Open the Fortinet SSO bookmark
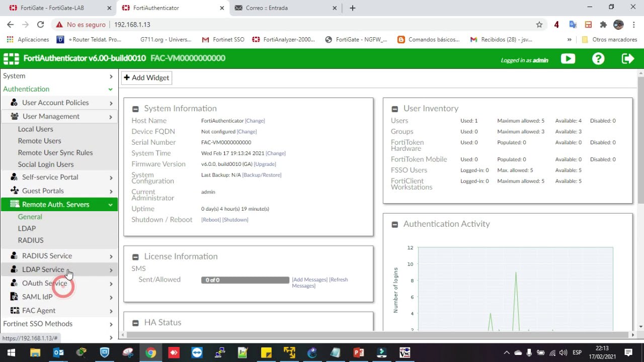Image resolution: width=644 pixels, height=362 pixels. [x=223, y=39]
